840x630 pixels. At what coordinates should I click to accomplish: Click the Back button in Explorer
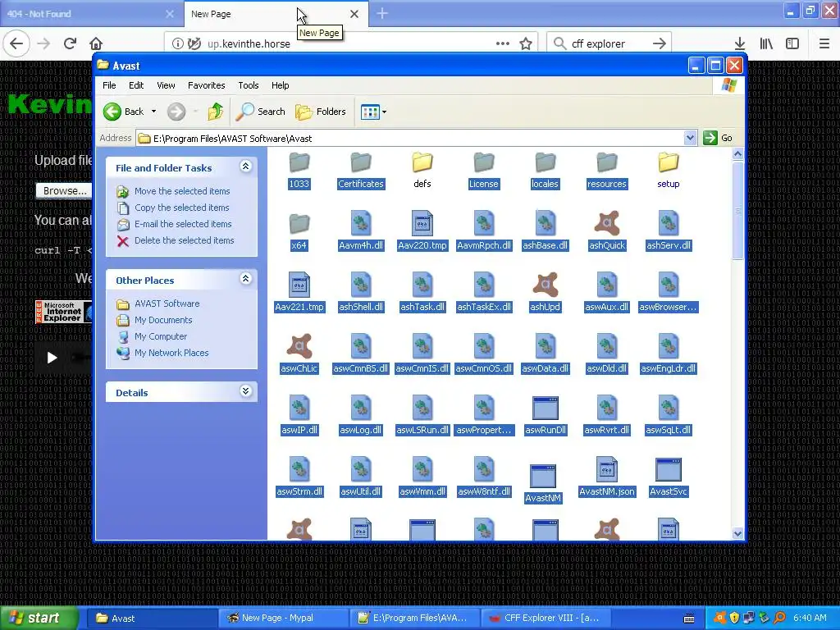pos(125,112)
